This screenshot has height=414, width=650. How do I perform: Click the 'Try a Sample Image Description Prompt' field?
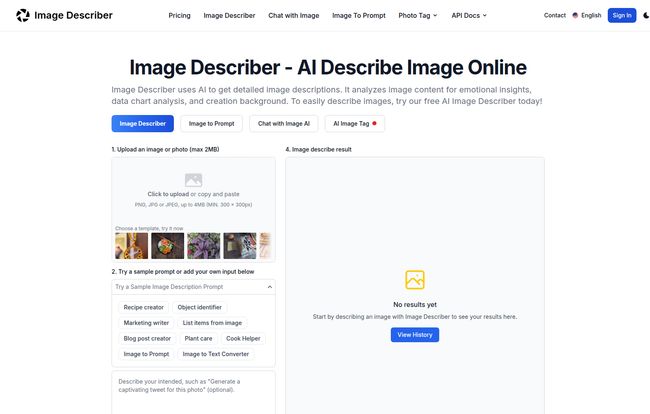click(193, 287)
